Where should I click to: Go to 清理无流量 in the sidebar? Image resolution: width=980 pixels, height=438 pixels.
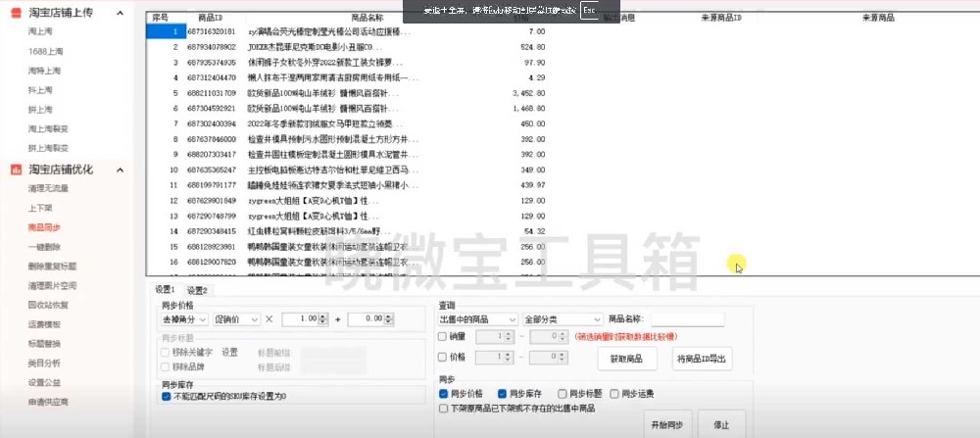(x=48, y=188)
